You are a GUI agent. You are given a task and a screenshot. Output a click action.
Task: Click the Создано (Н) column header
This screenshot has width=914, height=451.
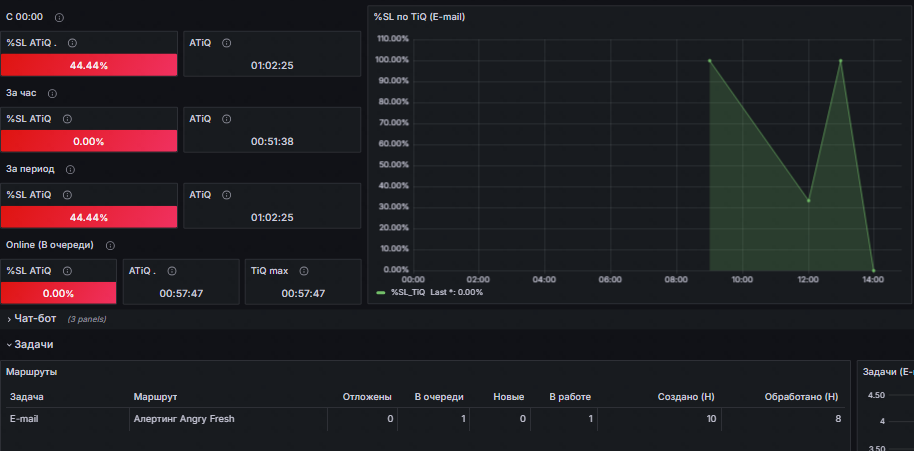coord(685,397)
